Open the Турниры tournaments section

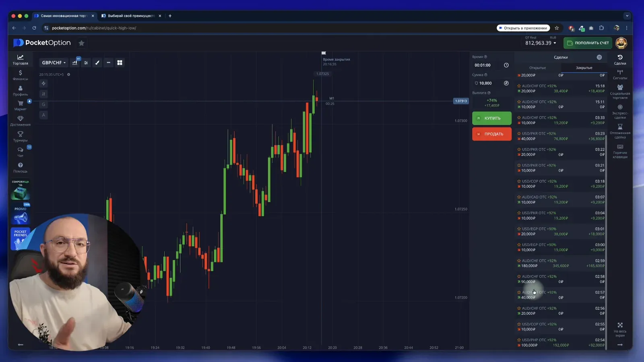[x=20, y=137]
